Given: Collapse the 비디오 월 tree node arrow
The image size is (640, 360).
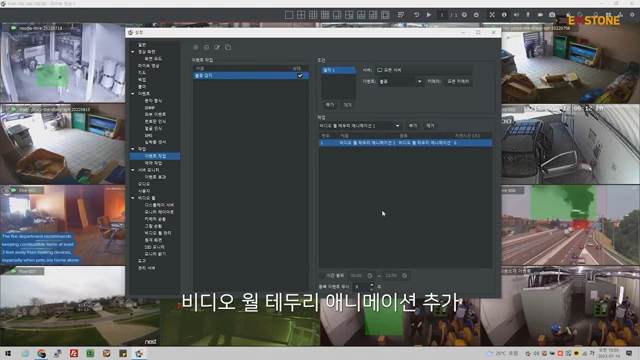Looking at the screenshot, I should (133, 198).
